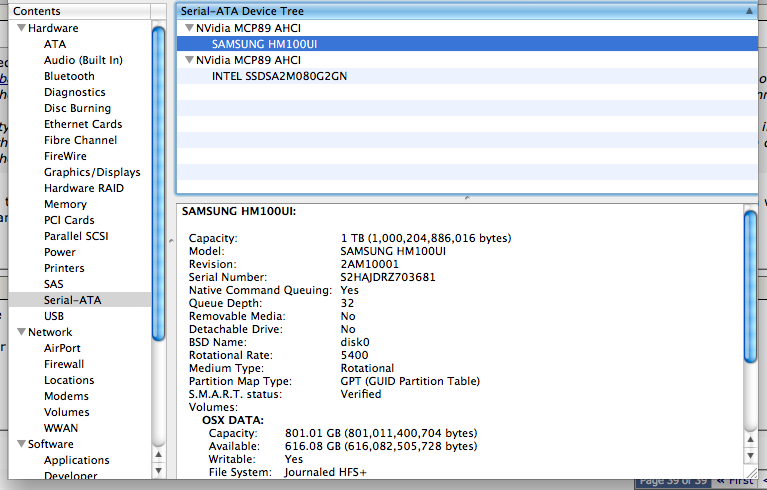Click details pane scroll down arrow
The height and width of the screenshot is (490, 767).
[x=750, y=456]
